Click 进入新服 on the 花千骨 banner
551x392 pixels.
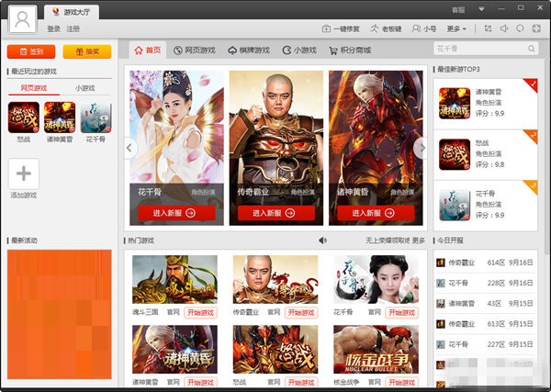[x=176, y=213]
